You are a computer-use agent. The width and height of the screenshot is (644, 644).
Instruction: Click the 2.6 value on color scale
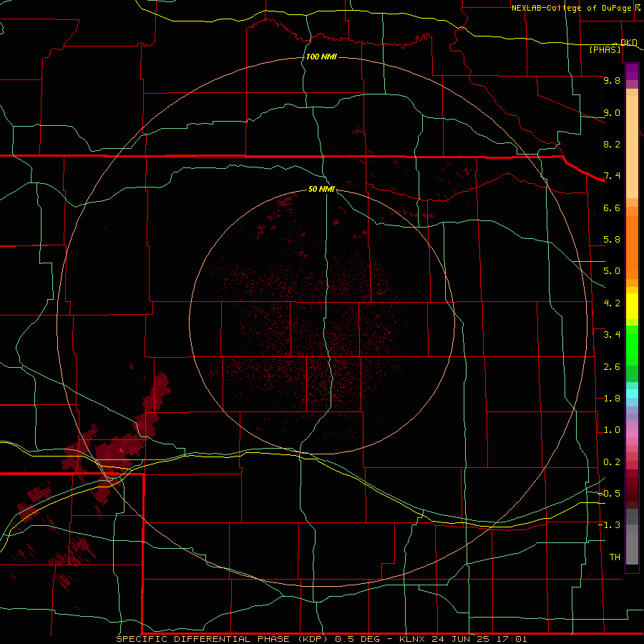612,367
